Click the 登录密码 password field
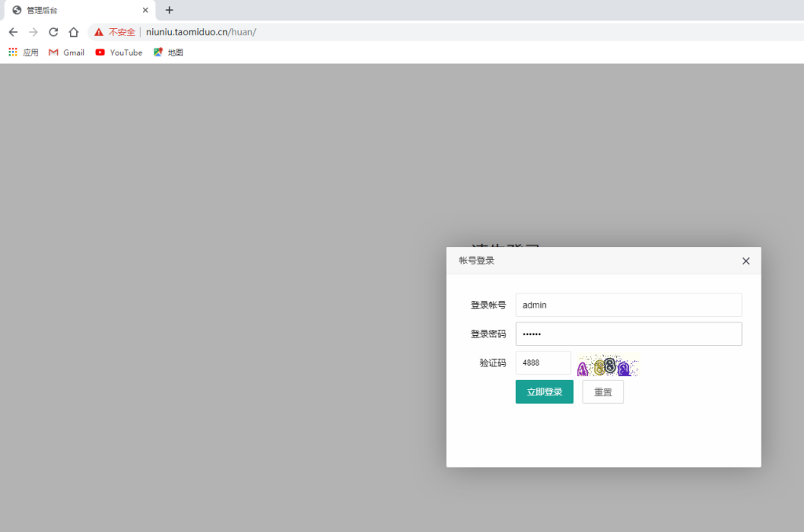Image resolution: width=804 pixels, height=532 pixels. tap(628, 333)
